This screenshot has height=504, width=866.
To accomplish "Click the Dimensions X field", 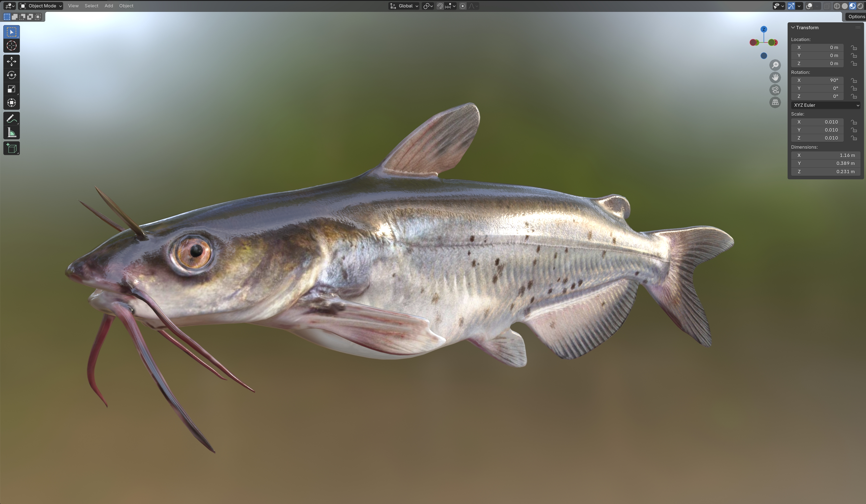I will [x=825, y=155].
